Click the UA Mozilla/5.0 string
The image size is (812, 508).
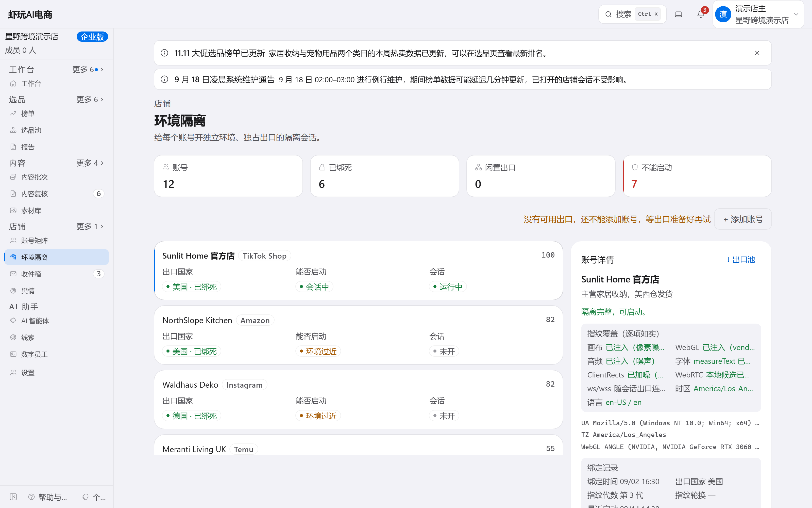click(670, 423)
